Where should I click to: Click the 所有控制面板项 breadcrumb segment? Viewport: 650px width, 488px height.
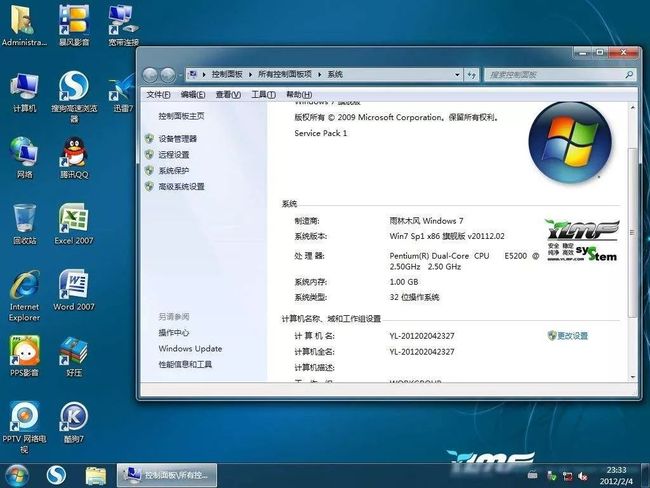[x=285, y=75]
